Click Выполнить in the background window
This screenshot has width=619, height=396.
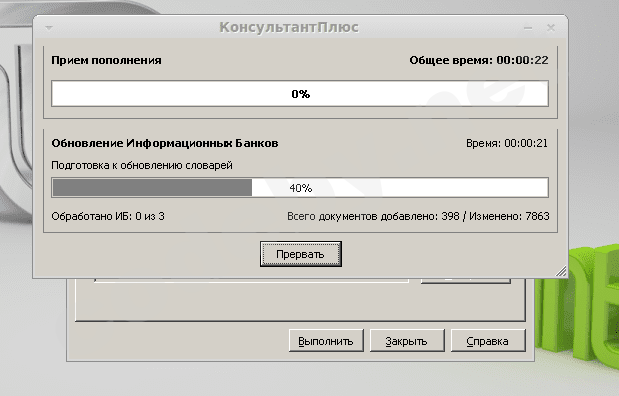coord(326,341)
